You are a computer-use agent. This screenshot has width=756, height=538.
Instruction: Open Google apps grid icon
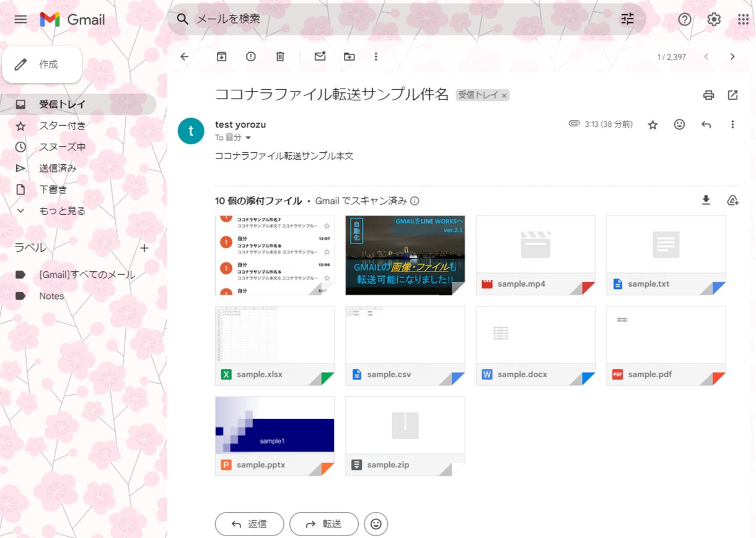pyautogui.click(x=743, y=19)
